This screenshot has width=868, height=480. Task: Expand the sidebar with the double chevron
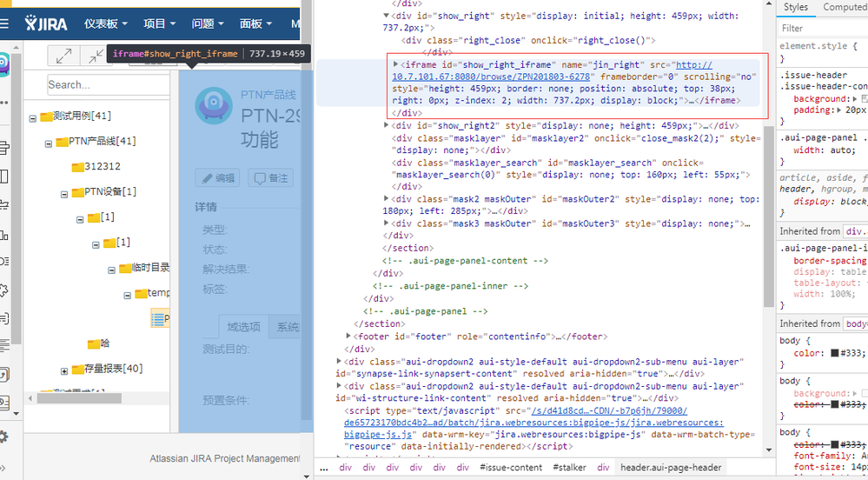point(3,469)
